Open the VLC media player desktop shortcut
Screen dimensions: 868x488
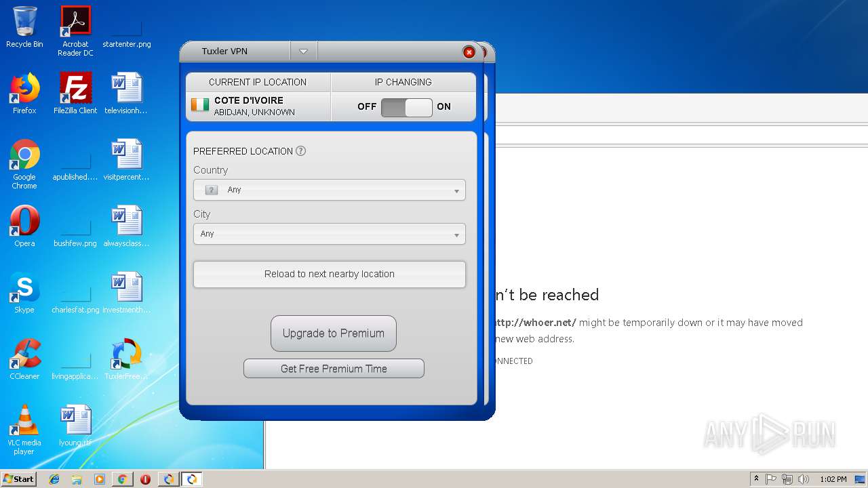pyautogui.click(x=24, y=430)
